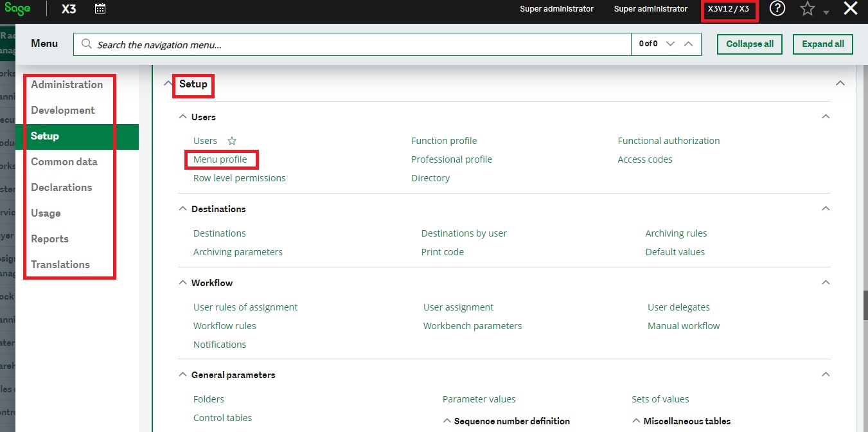868x432 pixels.
Task: Select Common data in the sidebar
Action: [65, 161]
